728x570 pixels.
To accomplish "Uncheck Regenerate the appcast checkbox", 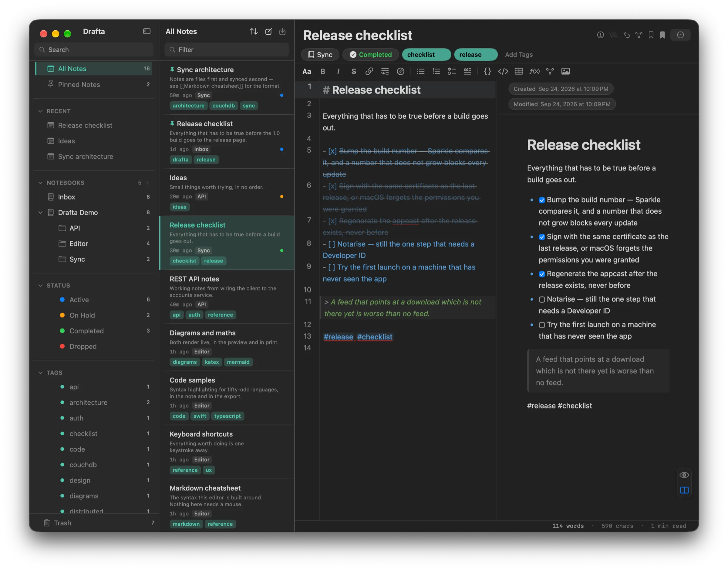I will [541, 274].
